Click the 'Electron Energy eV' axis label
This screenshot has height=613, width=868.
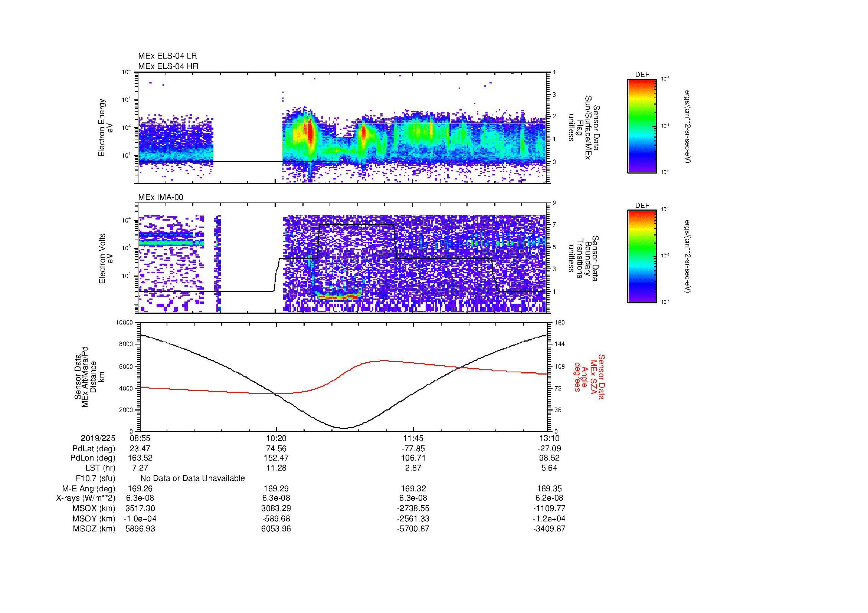(106, 128)
